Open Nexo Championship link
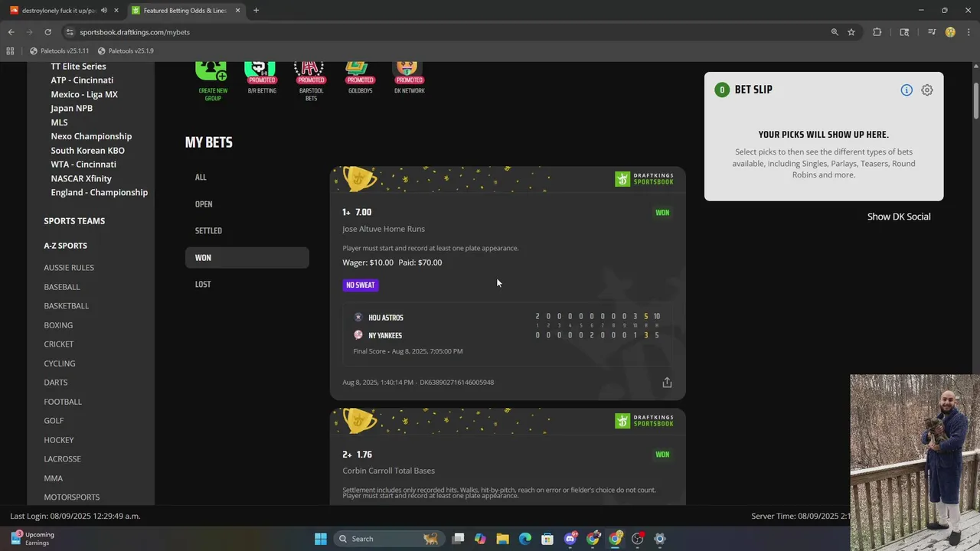Viewport: 980px width, 551px height. (x=91, y=136)
